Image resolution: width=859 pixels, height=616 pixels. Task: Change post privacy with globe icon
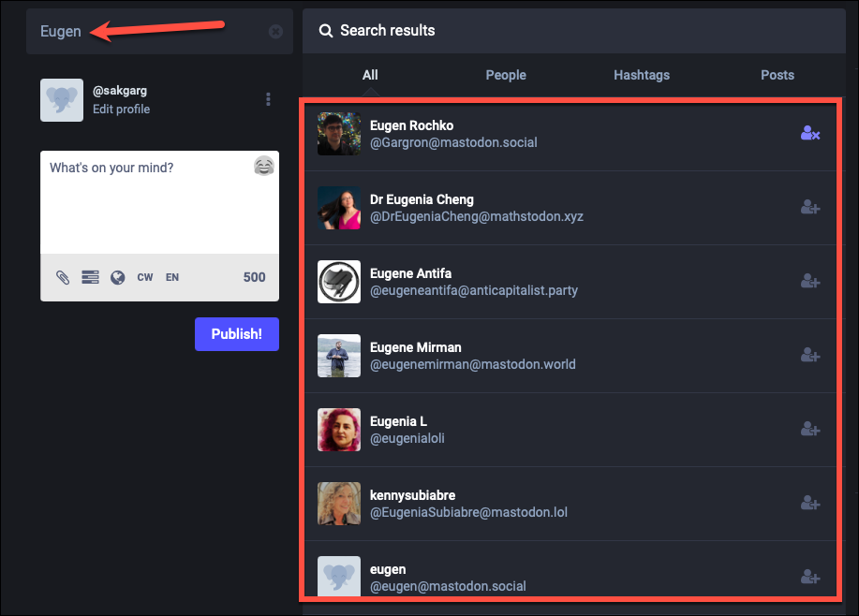118,278
